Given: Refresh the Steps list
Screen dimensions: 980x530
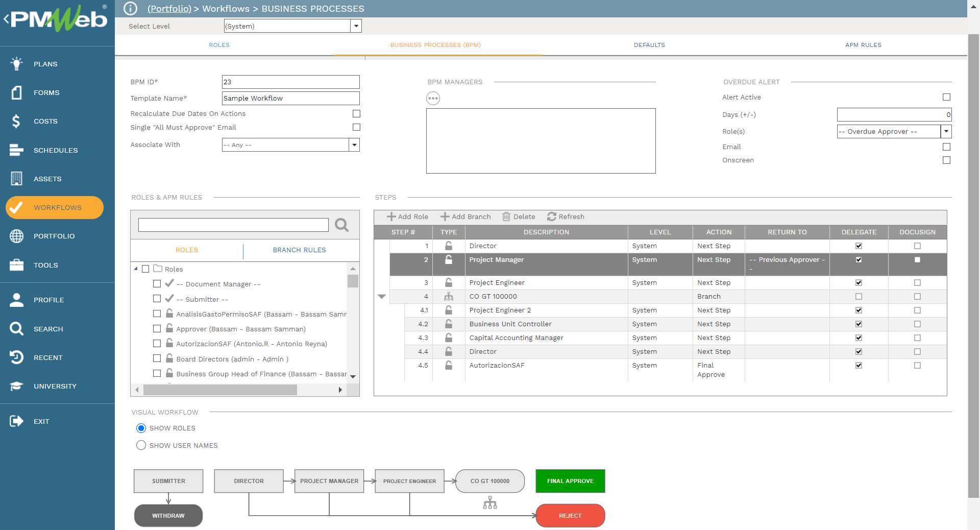Looking at the screenshot, I should 566,216.
